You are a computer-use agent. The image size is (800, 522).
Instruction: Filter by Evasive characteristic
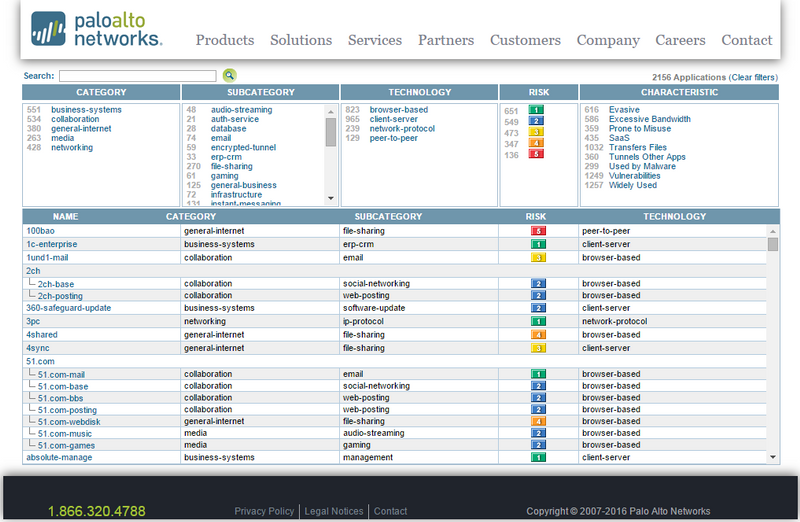click(624, 110)
